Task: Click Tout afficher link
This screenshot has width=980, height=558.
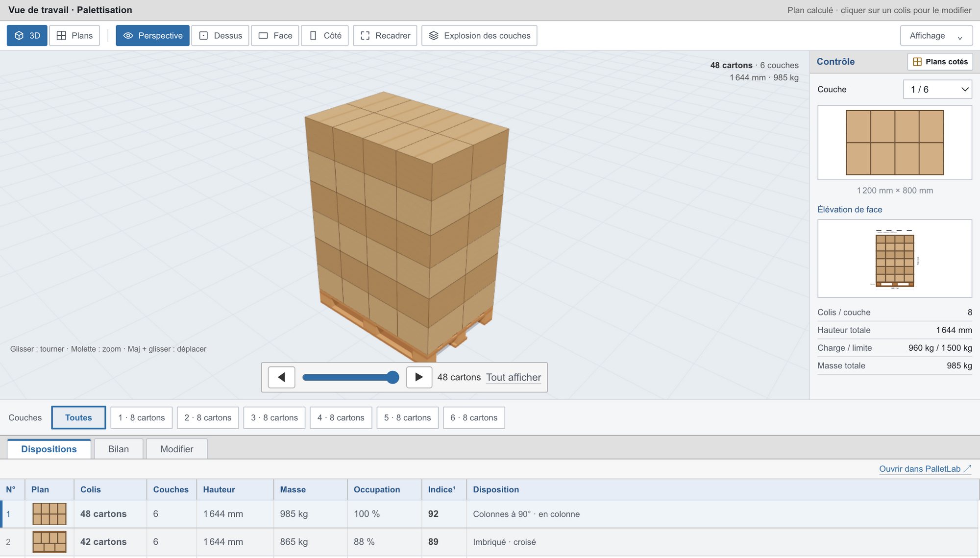Action: pyautogui.click(x=514, y=377)
